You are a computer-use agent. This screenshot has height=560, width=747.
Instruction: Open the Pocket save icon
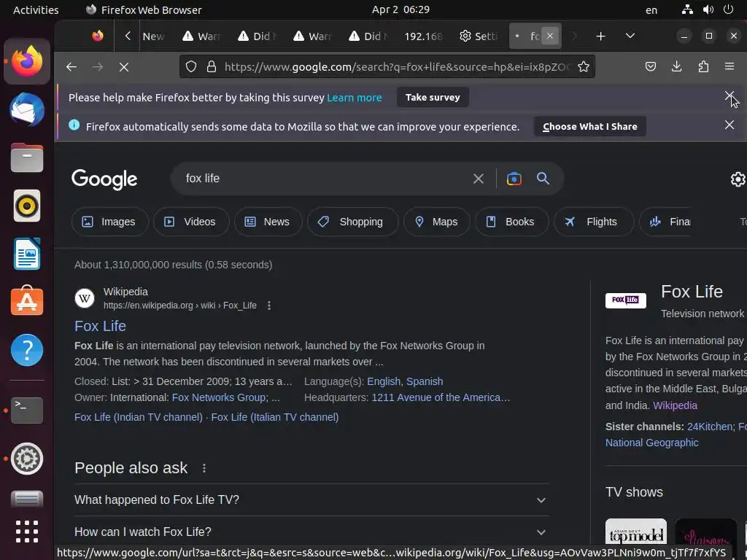[650, 66]
